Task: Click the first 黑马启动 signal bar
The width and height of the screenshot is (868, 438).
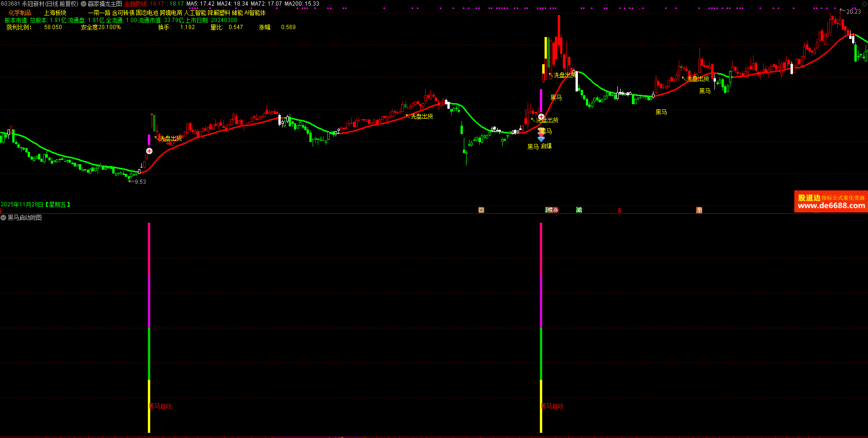Action: click(149, 327)
